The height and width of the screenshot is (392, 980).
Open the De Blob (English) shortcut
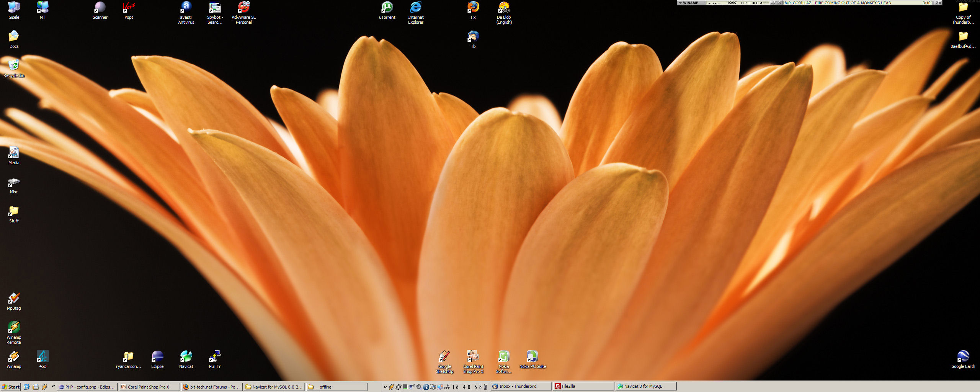coord(504,13)
